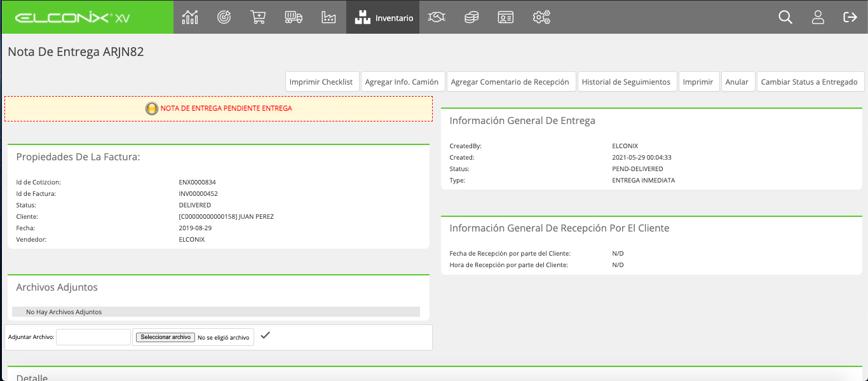Screen dimensions: 868x381
Task: Click client text JUAN PEREZ
Action: [x=256, y=216]
